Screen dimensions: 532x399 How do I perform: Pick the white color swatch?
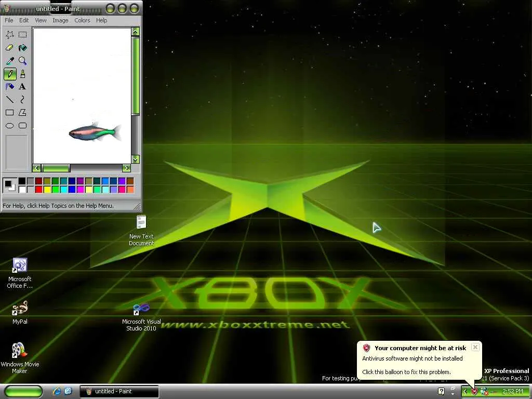pos(22,189)
